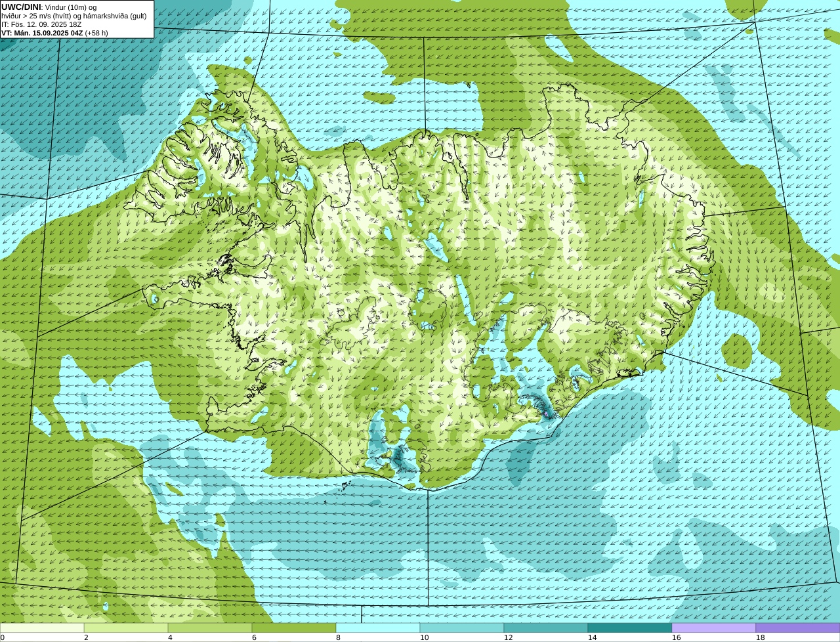Click the medium teal 12–14 legend swatch
The image size is (840, 642).
tap(546, 628)
